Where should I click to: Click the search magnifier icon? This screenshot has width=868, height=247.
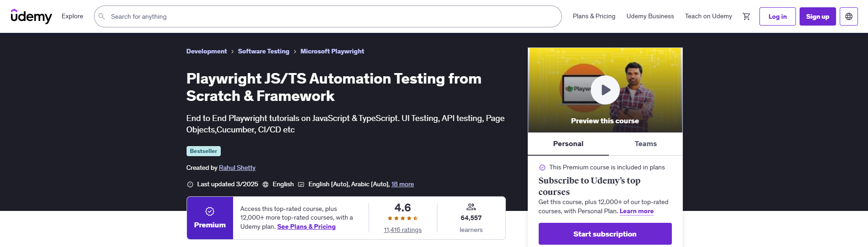pyautogui.click(x=102, y=16)
